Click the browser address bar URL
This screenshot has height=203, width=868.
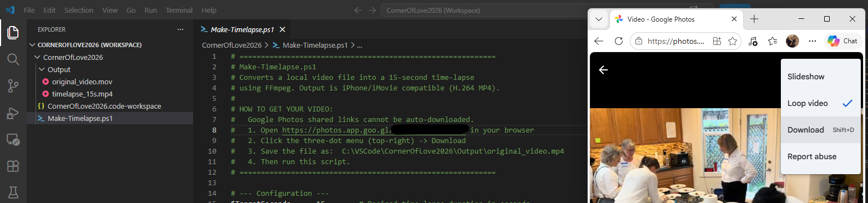coord(676,41)
